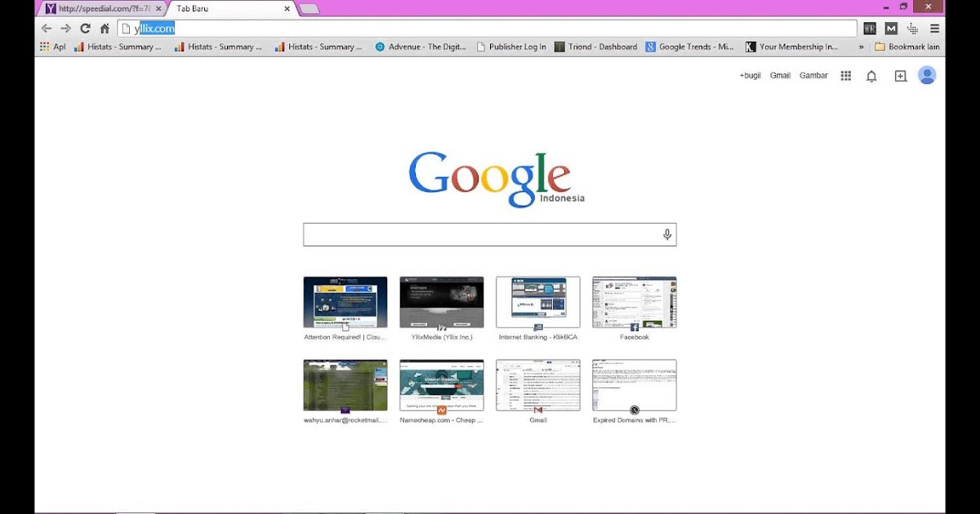
Task: Open the Bookmark lain folder
Action: click(x=907, y=47)
